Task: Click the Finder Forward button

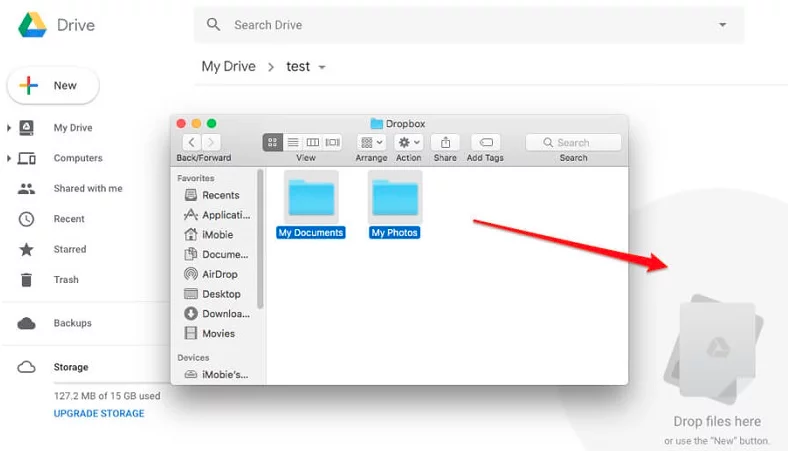Action: (x=211, y=142)
